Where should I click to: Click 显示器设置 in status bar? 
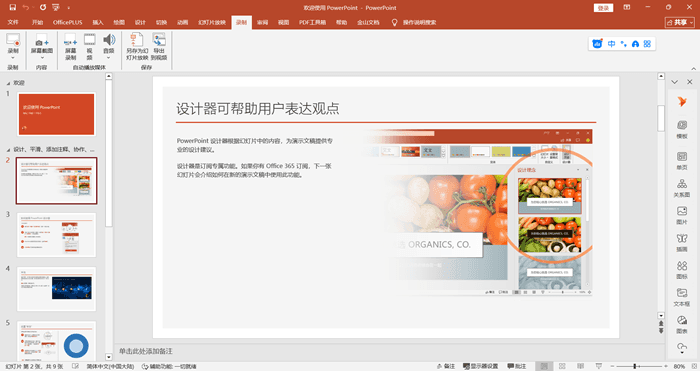click(x=480, y=366)
